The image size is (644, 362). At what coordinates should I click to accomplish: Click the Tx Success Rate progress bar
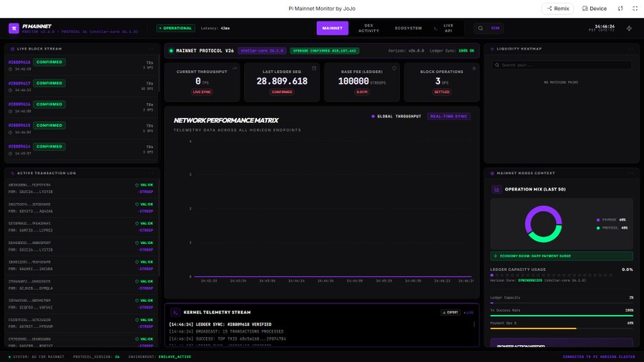tap(562, 315)
